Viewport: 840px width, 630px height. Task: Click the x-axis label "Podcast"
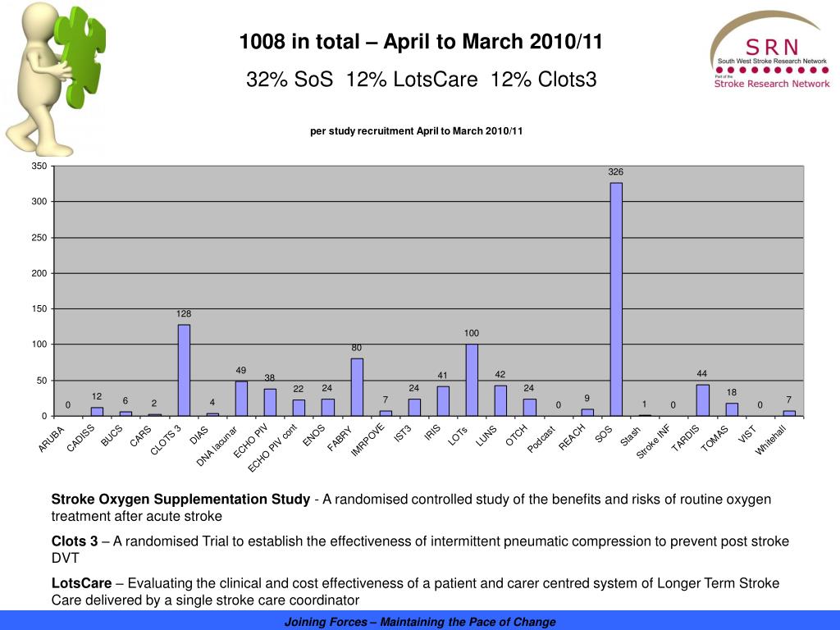coord(541,440)
